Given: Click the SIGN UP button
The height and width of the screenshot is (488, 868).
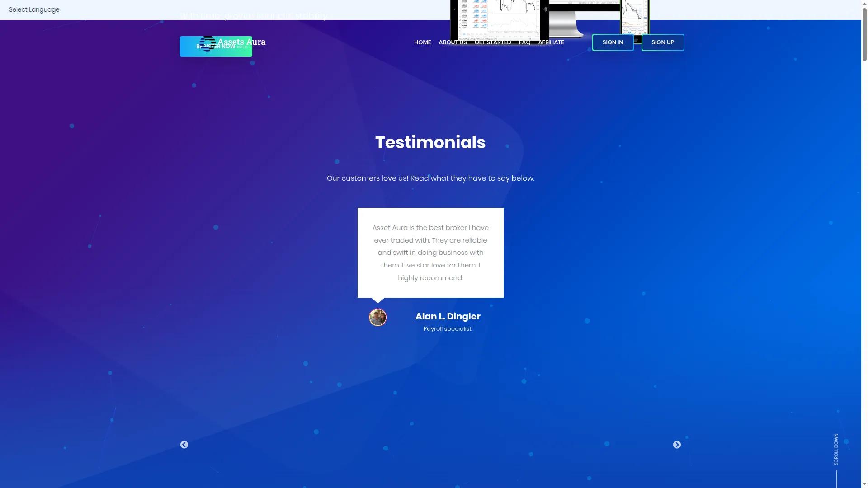Looking at the screenshot, I should click(663, 42).
